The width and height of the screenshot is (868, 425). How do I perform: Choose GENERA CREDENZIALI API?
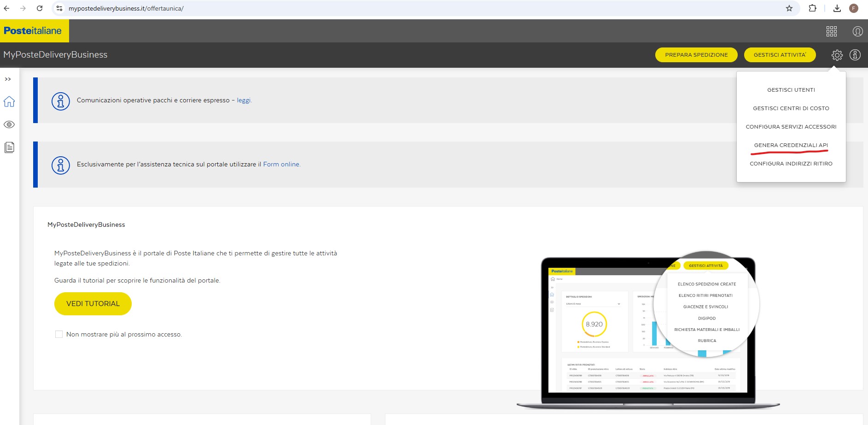(791, 145)
